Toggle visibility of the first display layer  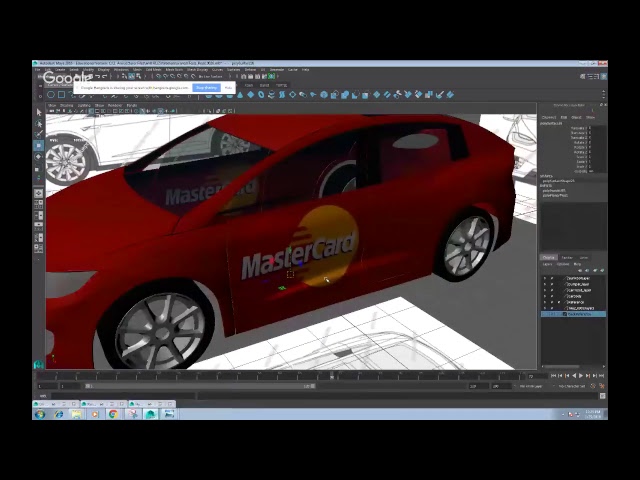[544, 278]
